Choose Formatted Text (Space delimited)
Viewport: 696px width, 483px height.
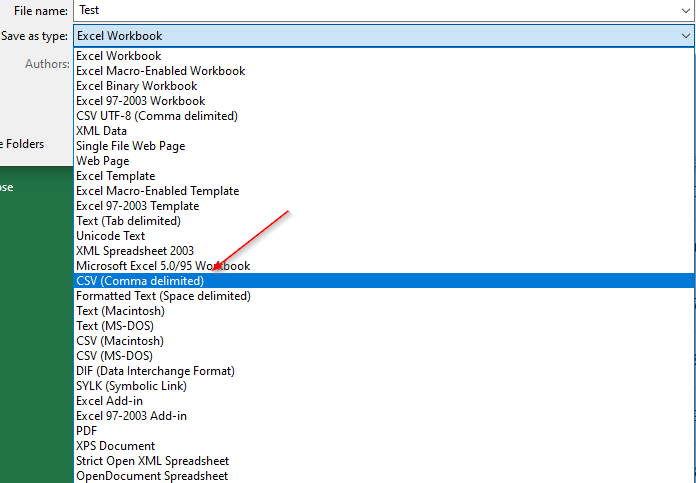384,296
